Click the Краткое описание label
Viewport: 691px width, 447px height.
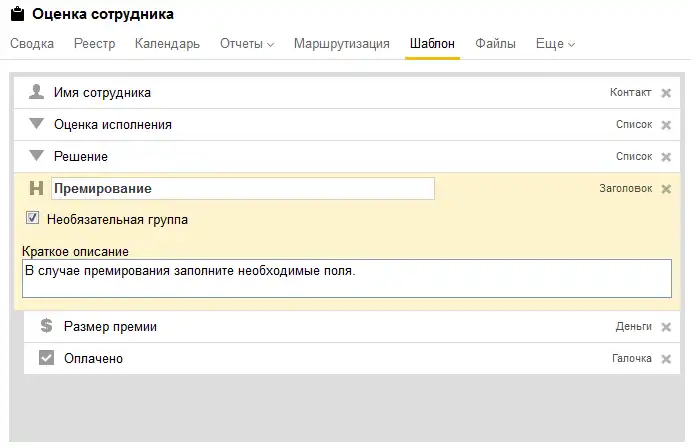pyautogui.click(x=75, y=251)
